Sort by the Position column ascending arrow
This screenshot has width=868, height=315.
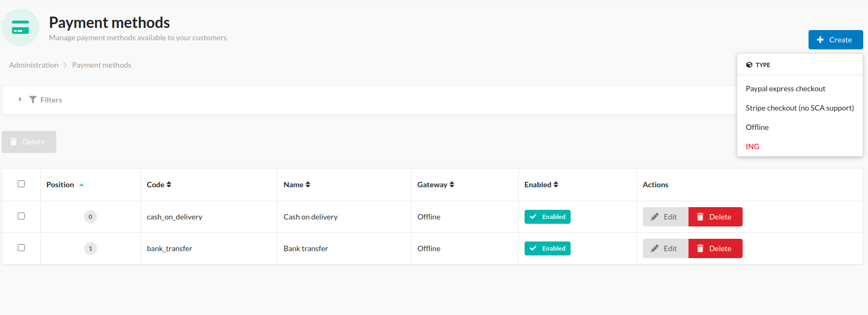(81, 185)
